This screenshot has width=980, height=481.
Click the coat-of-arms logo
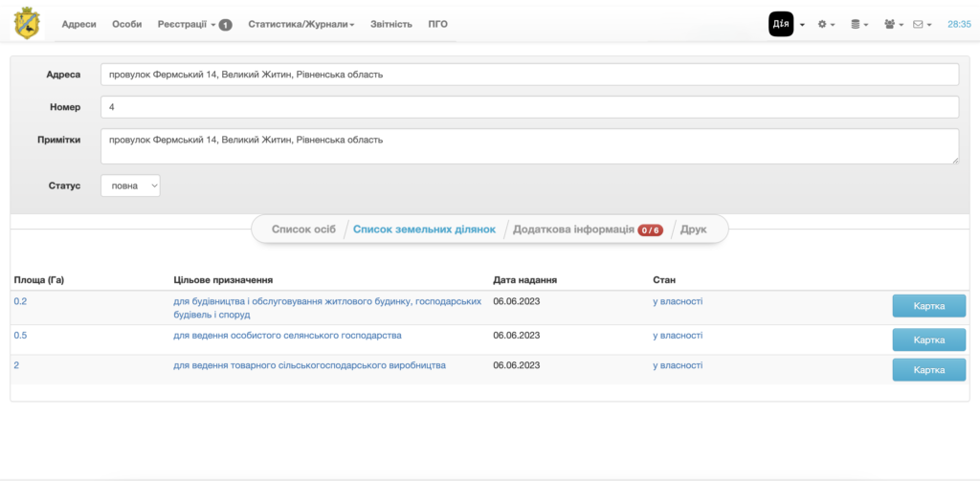(28, 24)
